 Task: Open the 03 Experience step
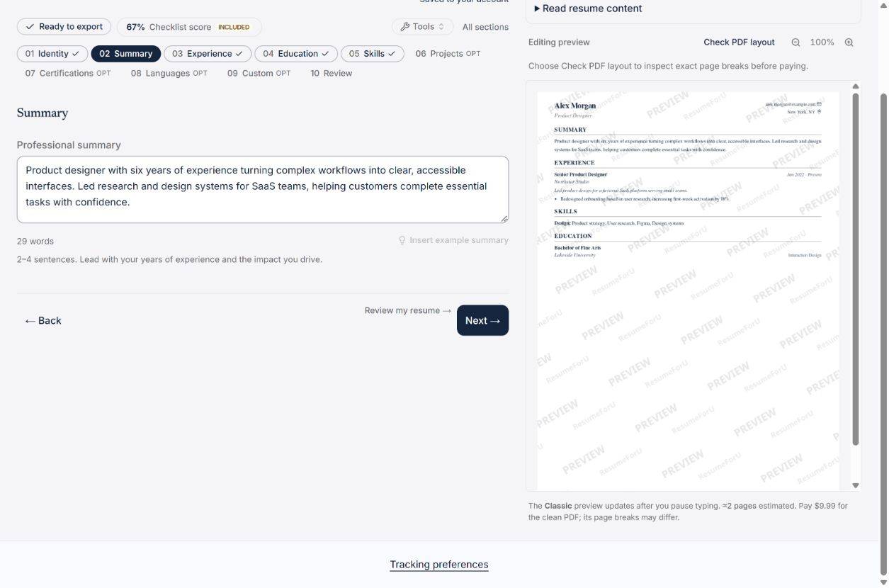[x=208, y=54]
